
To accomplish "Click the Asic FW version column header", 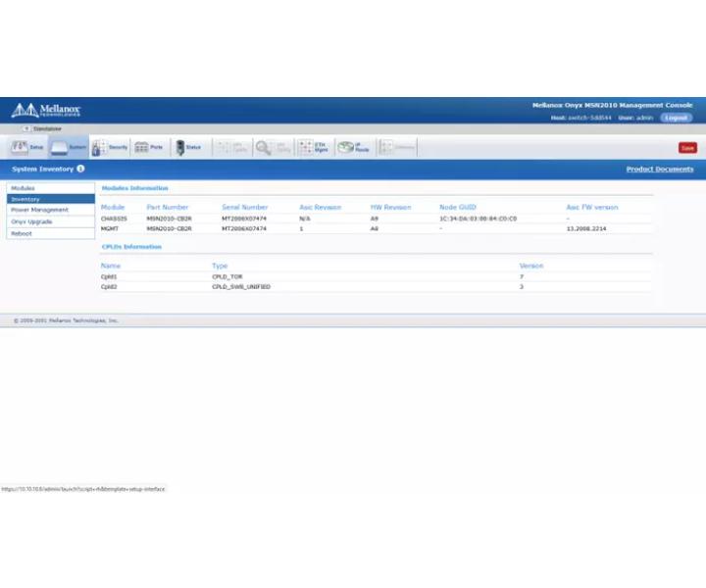I will [x=592, y=207].
